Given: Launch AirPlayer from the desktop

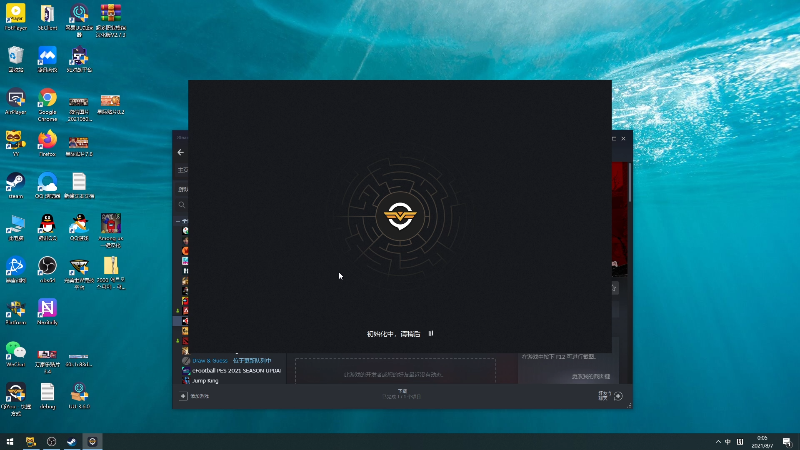Looking at the screenshot, I should pos(15,101).
